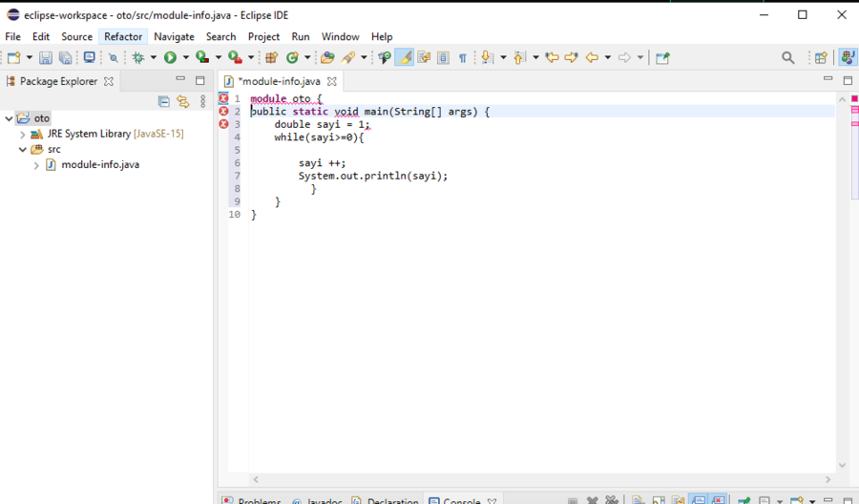This screenshot has width=859, height=504.
Task: Open the Navigate menu
Action: tap(174, 36)
